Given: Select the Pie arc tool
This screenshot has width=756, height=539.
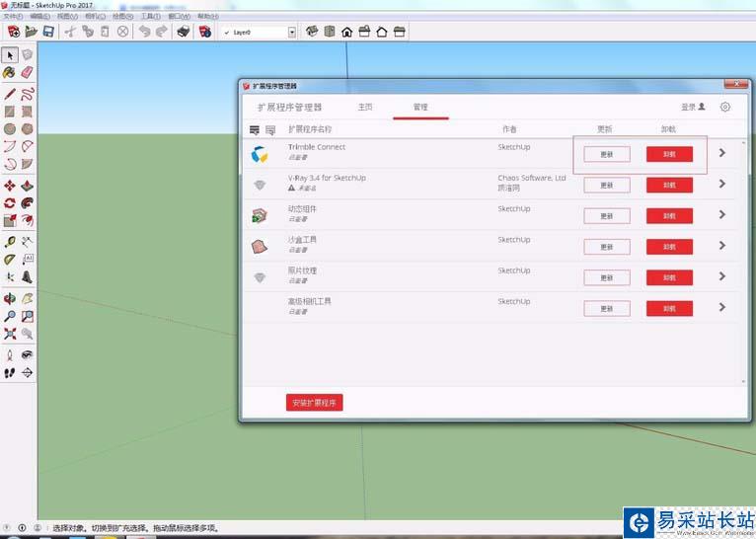Looking at the screenshot, I should [x=28, y=164].
